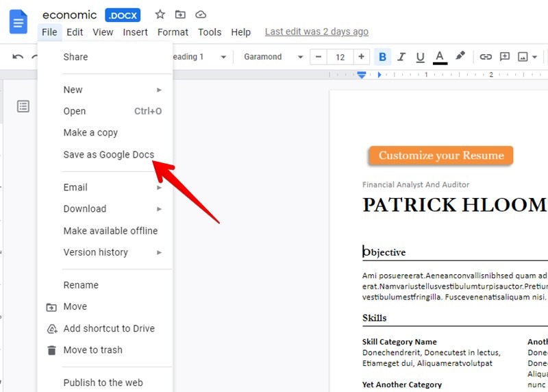Image resolution: width=548 pixels, height=392 pixels.
Task: Check the cloud document status icon
Action: tap(201, 14)
